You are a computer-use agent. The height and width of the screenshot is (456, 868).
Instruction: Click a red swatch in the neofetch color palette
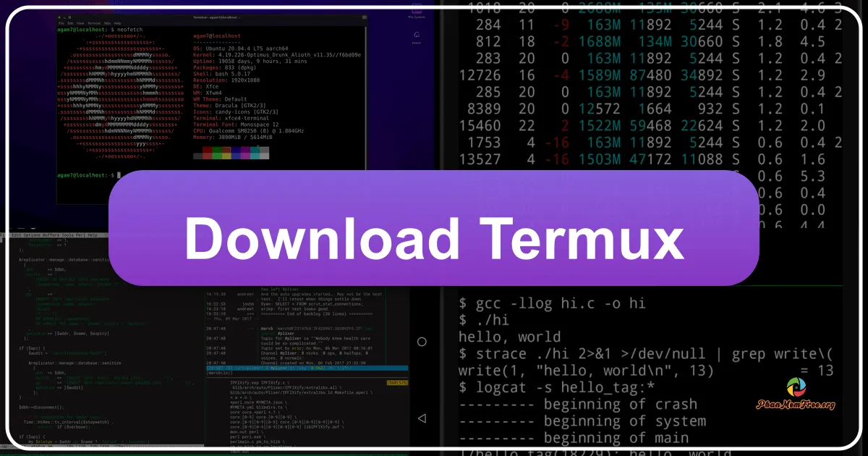click(207, 150)
